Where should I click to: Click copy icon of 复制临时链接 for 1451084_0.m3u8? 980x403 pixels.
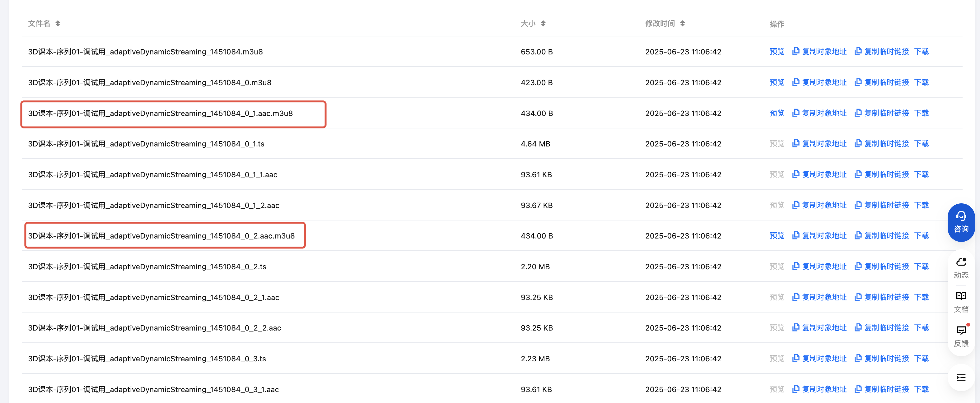[x=858, y=82]
